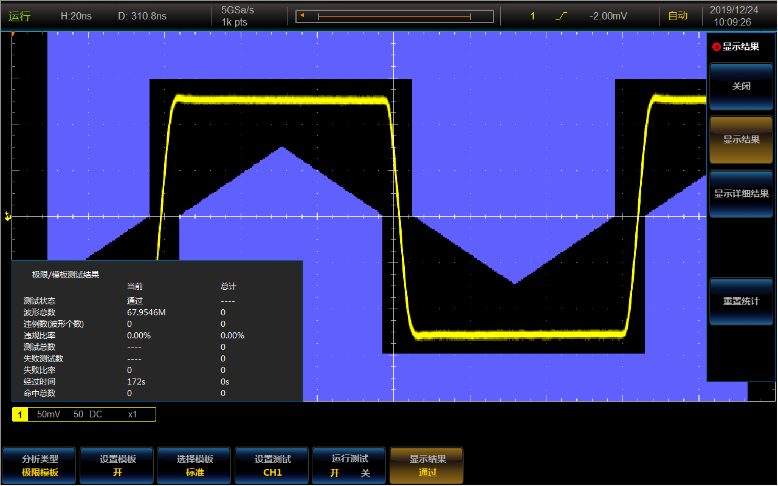Click the trigger channel number 1 indicator
This screenshot has width=778, height=486.
[533, 16]
